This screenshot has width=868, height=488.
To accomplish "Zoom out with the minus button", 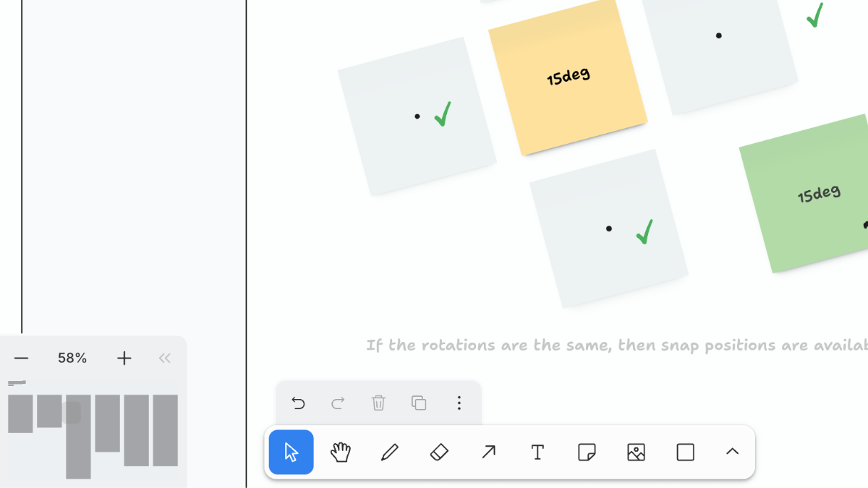I will (x=22, y=358).
